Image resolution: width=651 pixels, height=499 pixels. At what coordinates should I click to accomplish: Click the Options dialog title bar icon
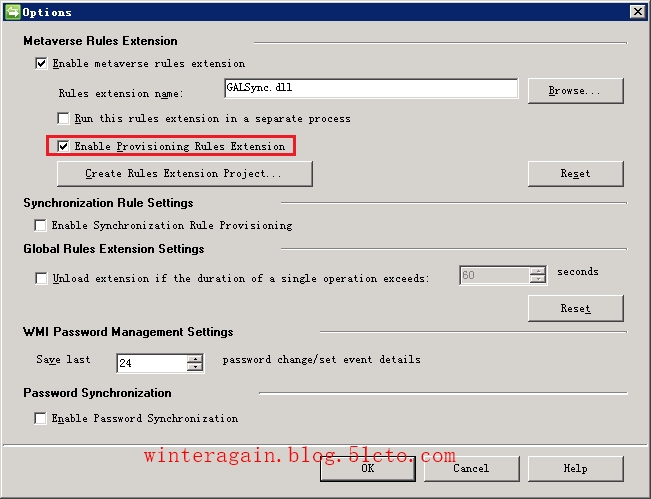[x=12, y=12]
